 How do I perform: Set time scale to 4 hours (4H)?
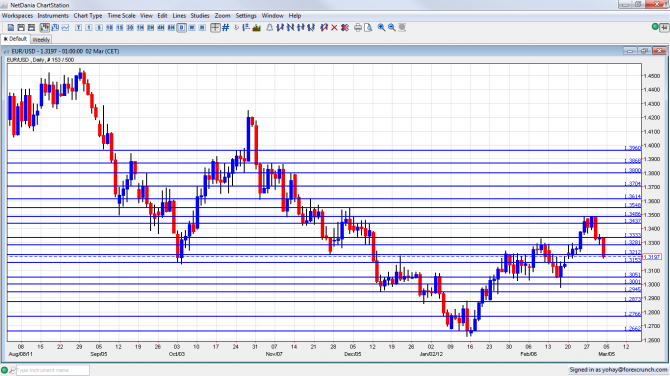click(161, 28)
